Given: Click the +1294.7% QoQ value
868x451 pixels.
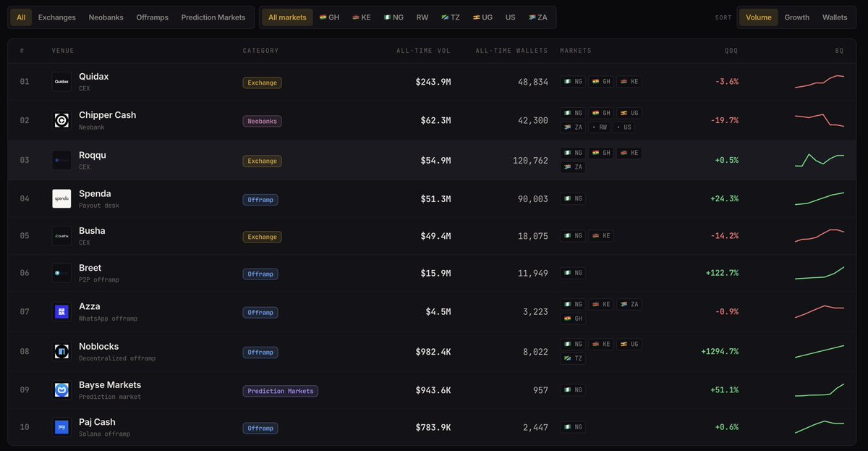Looking at the screenshot, I should [x=719, y=352].
